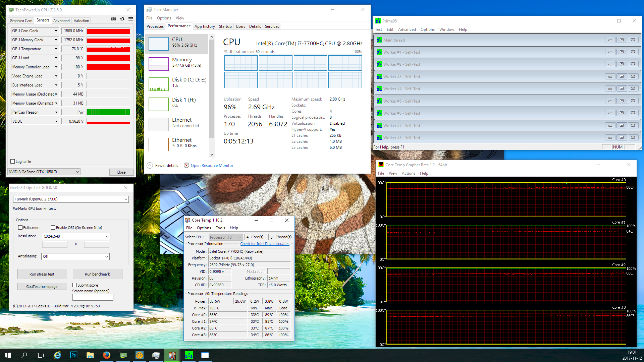Open Photoshop from taskbar
The image size is (644, 362).
pyautogui.click(x=73, y=355)
